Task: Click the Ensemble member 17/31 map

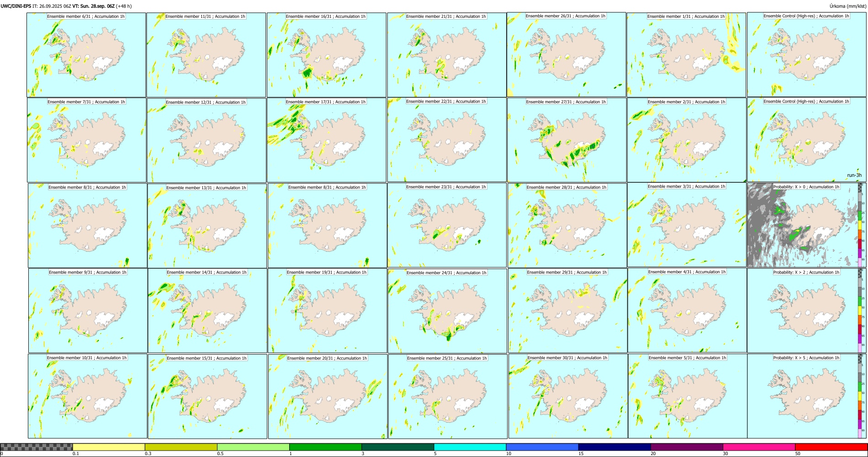Action: point(326,140)
